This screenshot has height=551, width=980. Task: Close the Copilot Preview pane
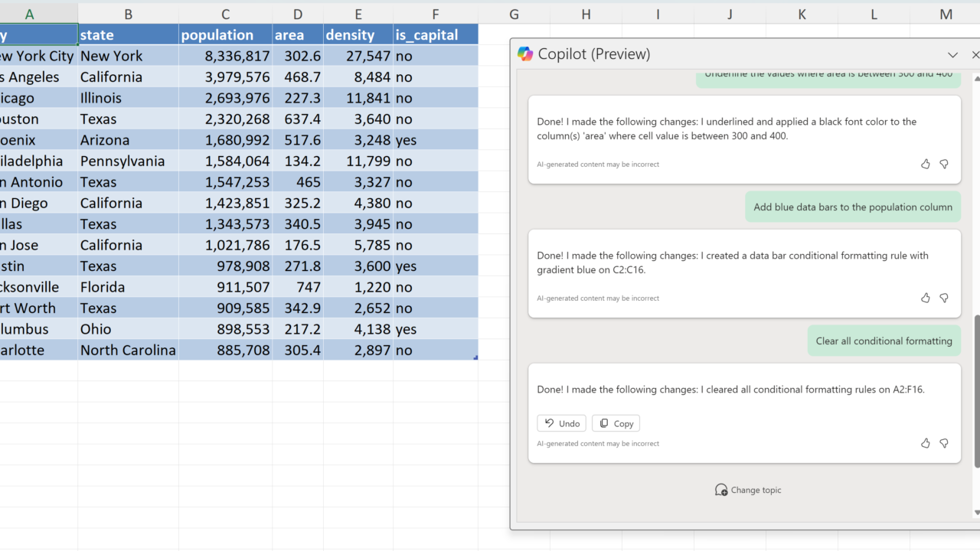point(975,55)
